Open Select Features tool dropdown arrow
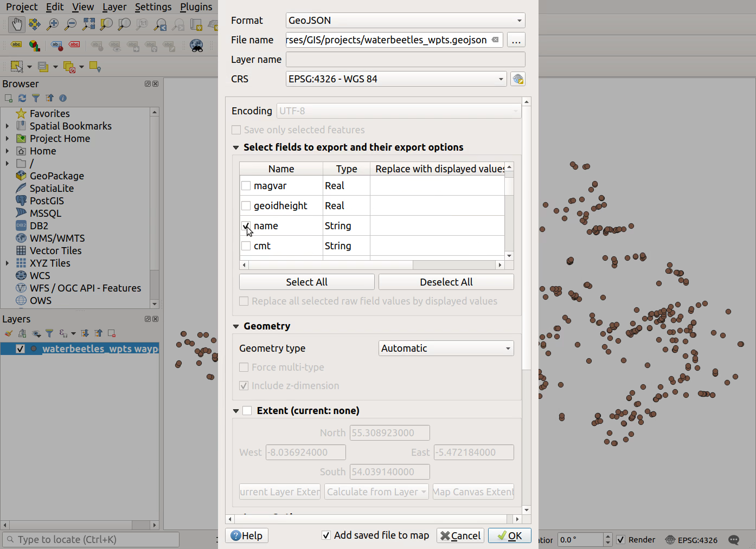This screenshot has width=756, height=549. click(x=29, y=67)
